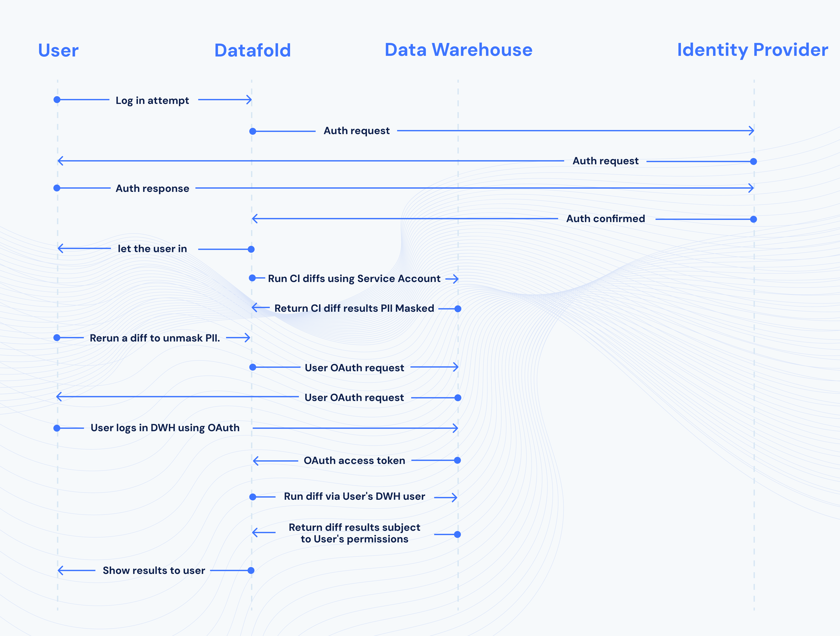Click the "Datafold" column heading
Image resolution: width=840 pixels, height=636 pixels.
253,50
